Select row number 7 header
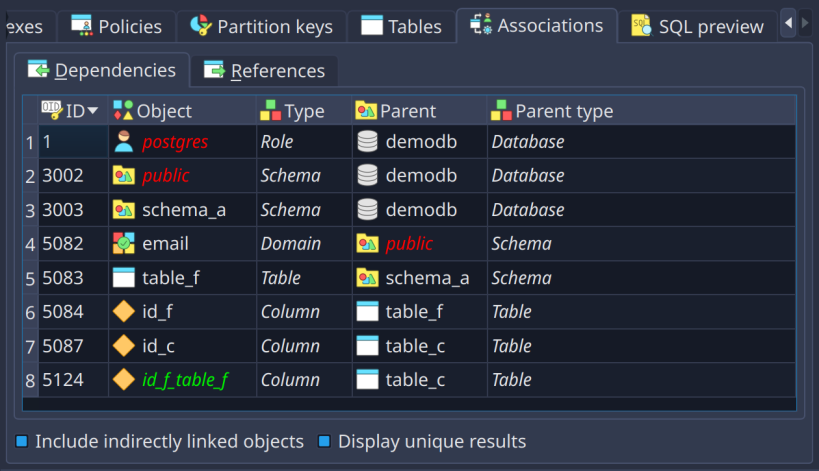819x471 pixels. tap(30, 346)
